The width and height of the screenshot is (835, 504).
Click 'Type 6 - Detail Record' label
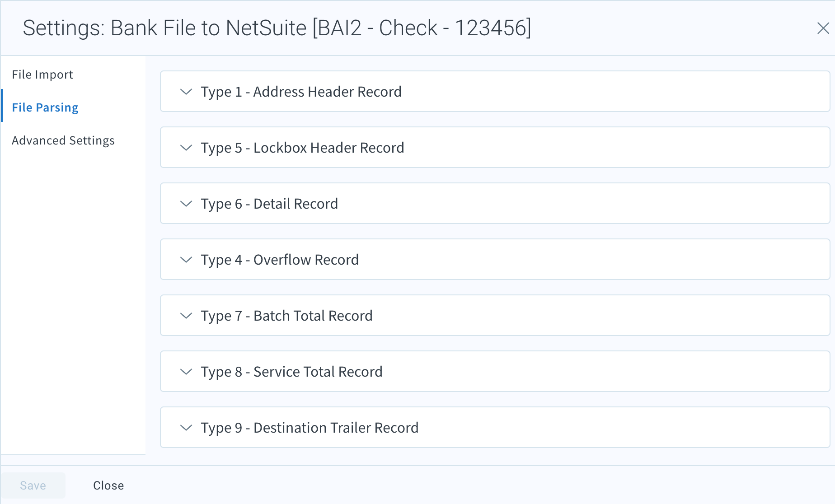[x=269, y=204]
